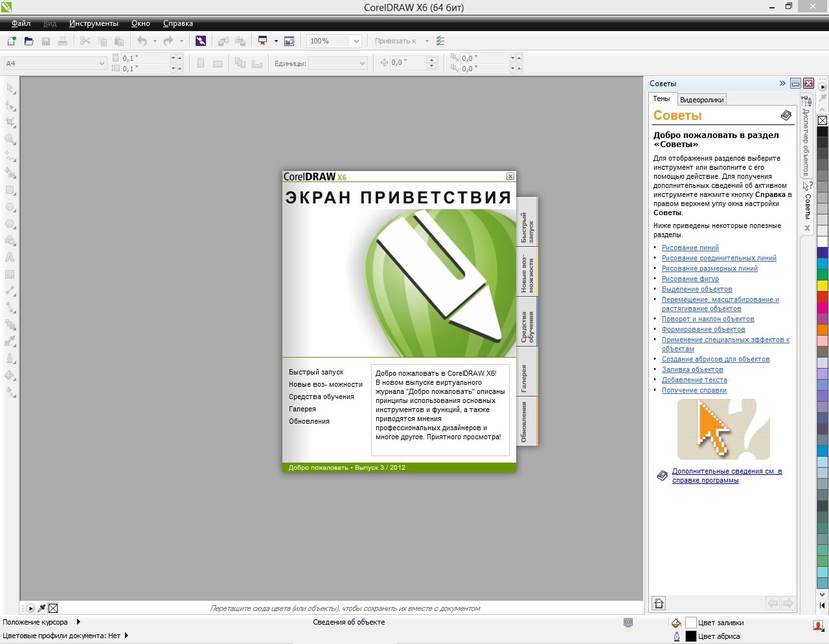Image resolution: width=829 pixels, height=644 pixels.
Task: Click the eyedropper icon in document palette
Action: point(41,608)
